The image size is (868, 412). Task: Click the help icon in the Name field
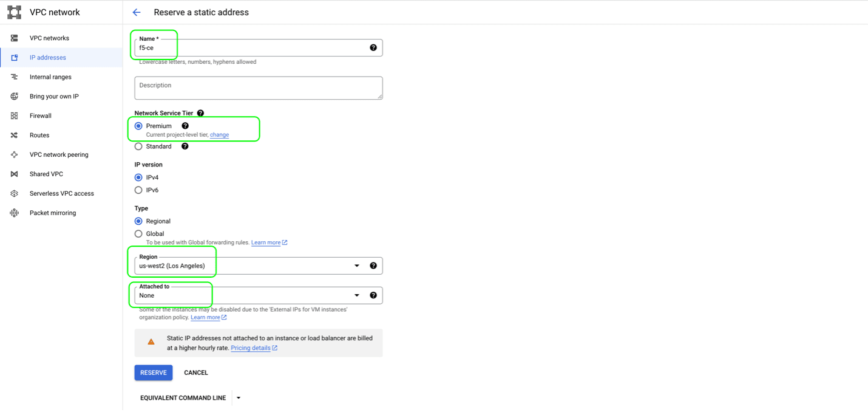pos(373,47)
